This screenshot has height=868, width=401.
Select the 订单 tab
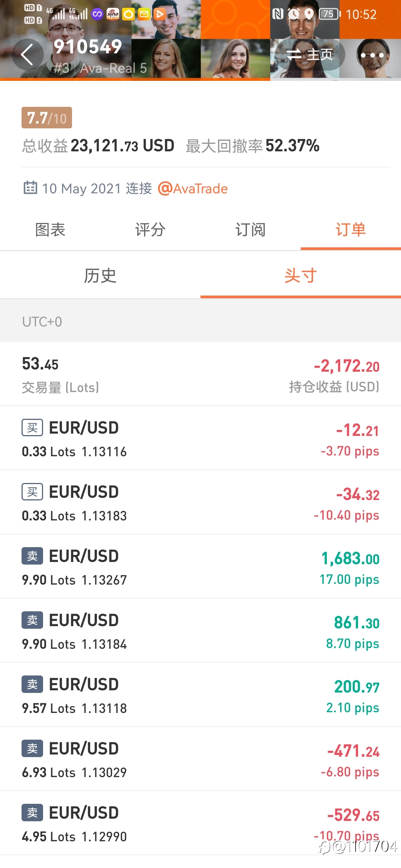(x=351, y=230)
